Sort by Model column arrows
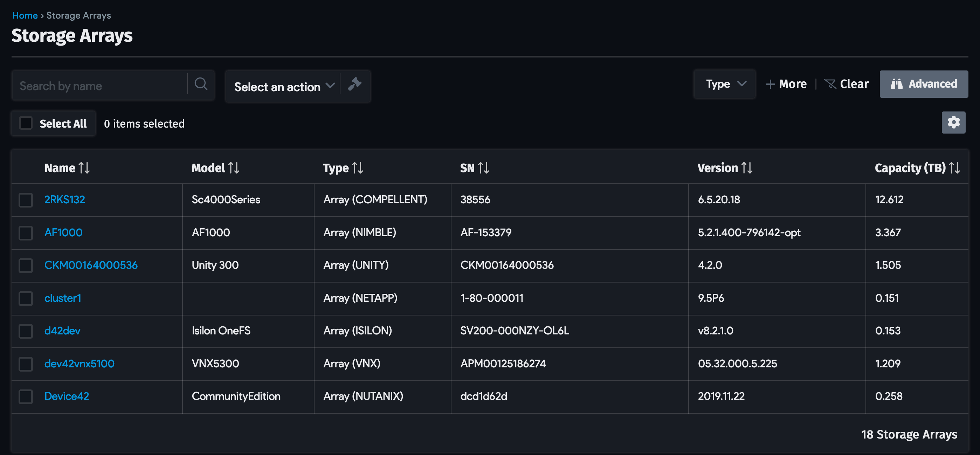 pos(234,168)
